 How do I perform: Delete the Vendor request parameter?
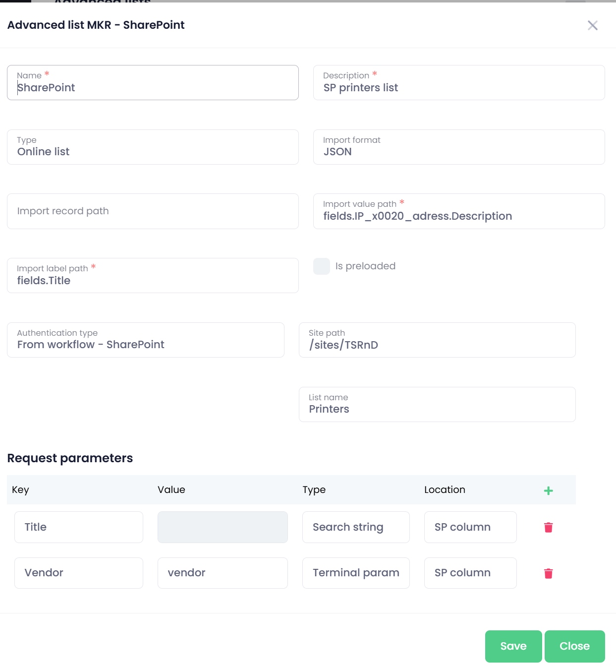[548, 573]
